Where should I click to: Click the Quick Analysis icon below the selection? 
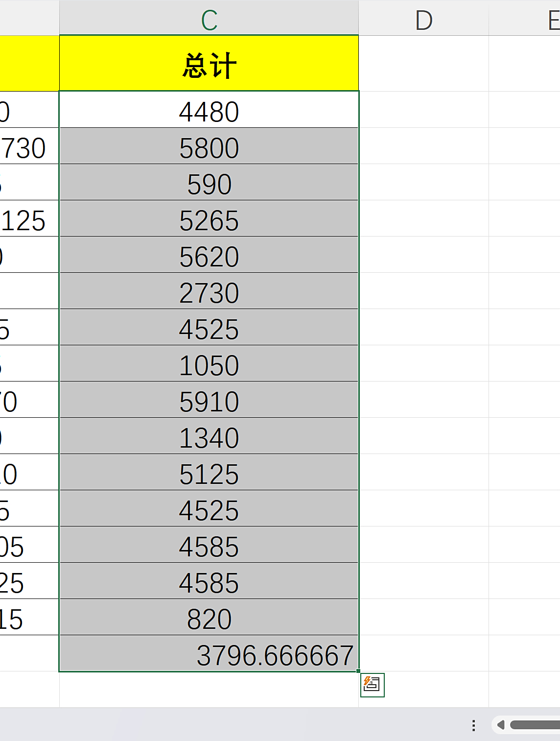point(373,685)
